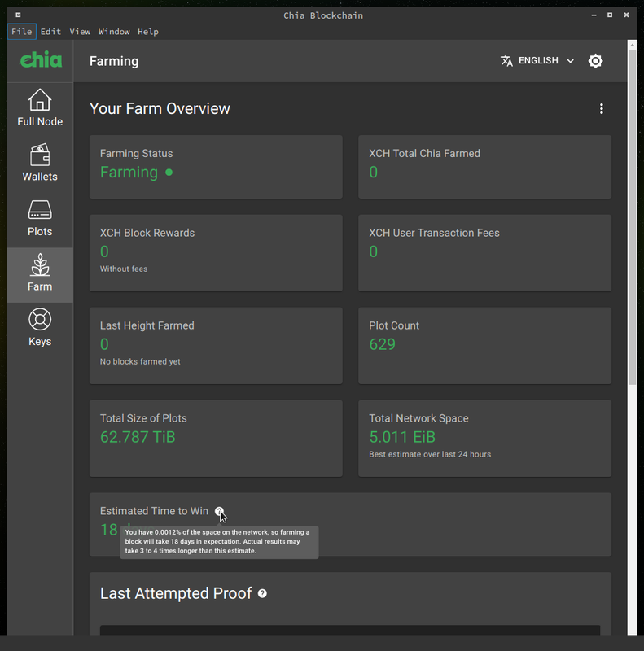Click the Farming page title in header

pos(114,62)
